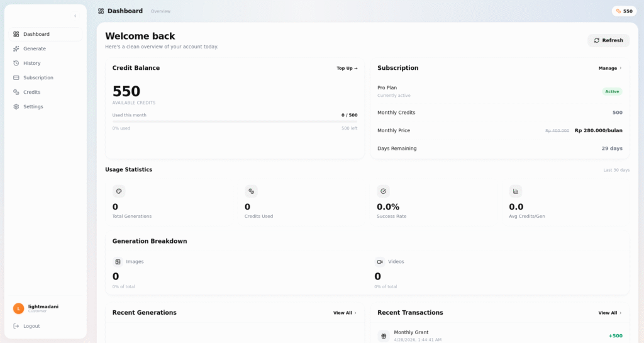Click the Success Rate check icon
Viewport: 644px width, 343px height.
383,191
